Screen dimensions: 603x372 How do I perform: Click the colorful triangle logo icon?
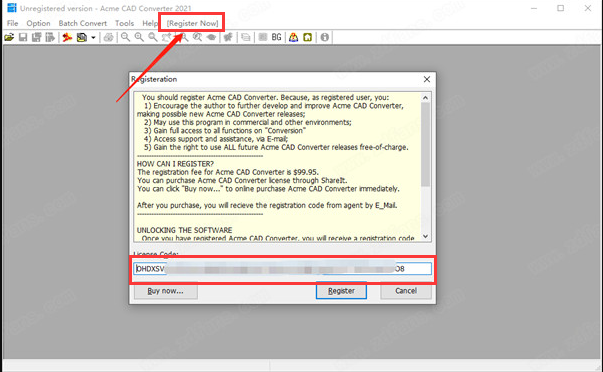pos(293,37)
